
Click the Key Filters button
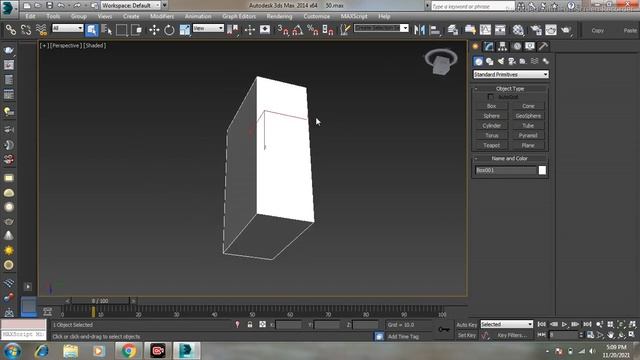[x=512, y=335]
